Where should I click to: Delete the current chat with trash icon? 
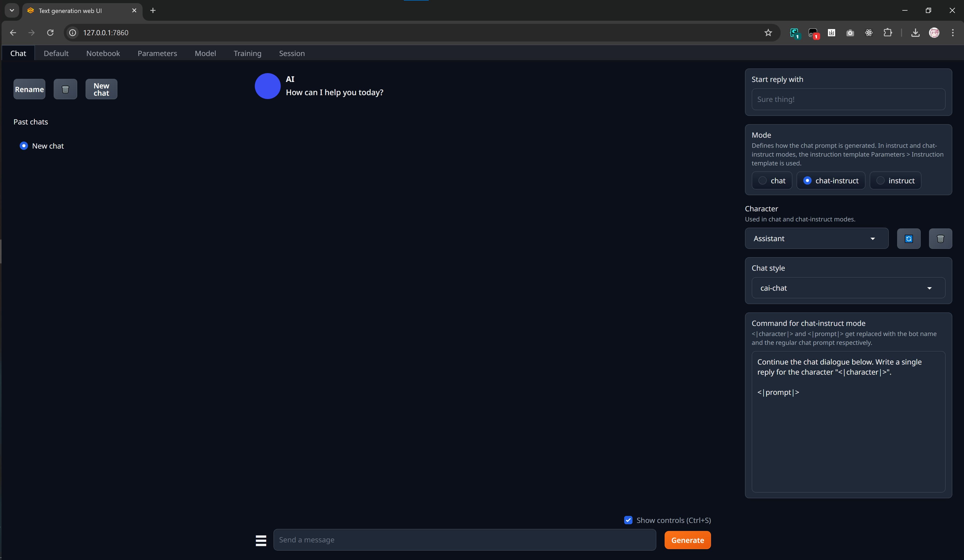(65, 89)
